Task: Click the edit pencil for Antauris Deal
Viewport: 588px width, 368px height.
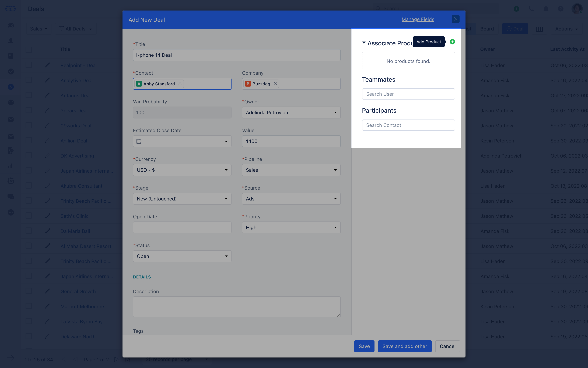Action: (48, 95)
